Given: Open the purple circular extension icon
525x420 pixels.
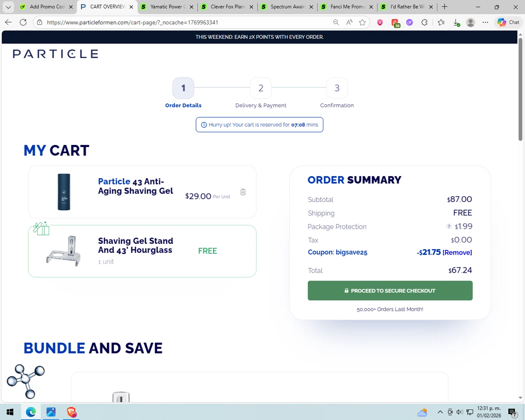Looking at the screenshot, I should point(409,22).
